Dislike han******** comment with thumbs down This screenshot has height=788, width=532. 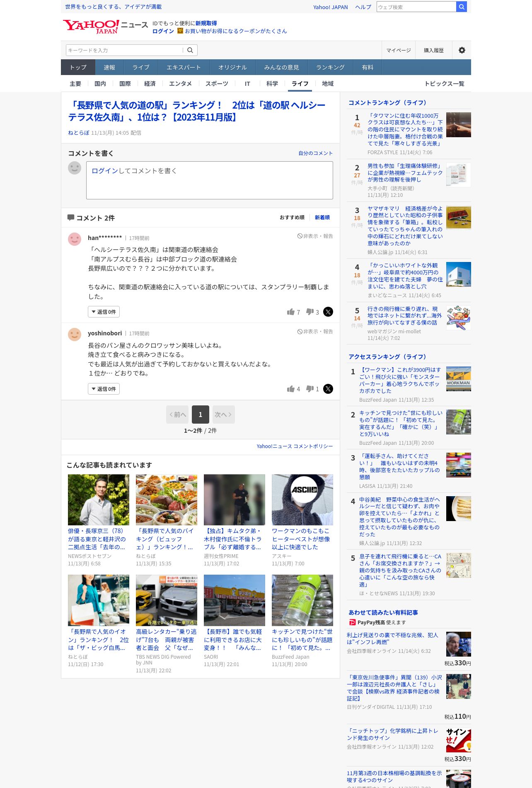click(310, 312)
